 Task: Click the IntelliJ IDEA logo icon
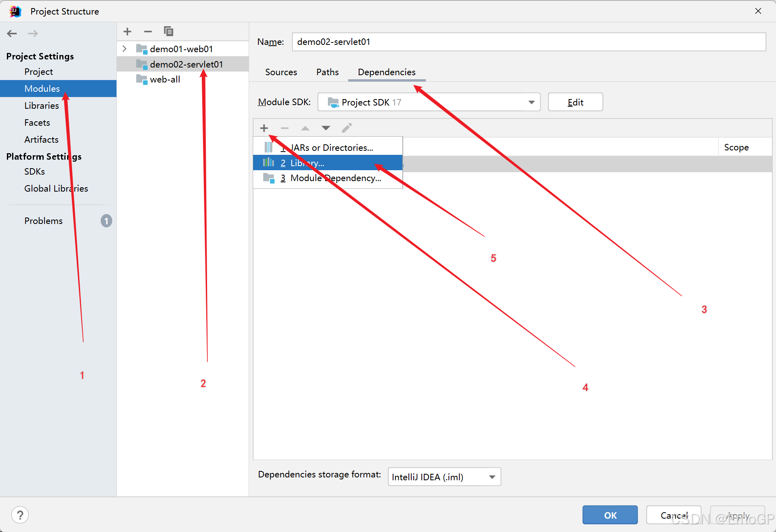[x=15, y=11]
